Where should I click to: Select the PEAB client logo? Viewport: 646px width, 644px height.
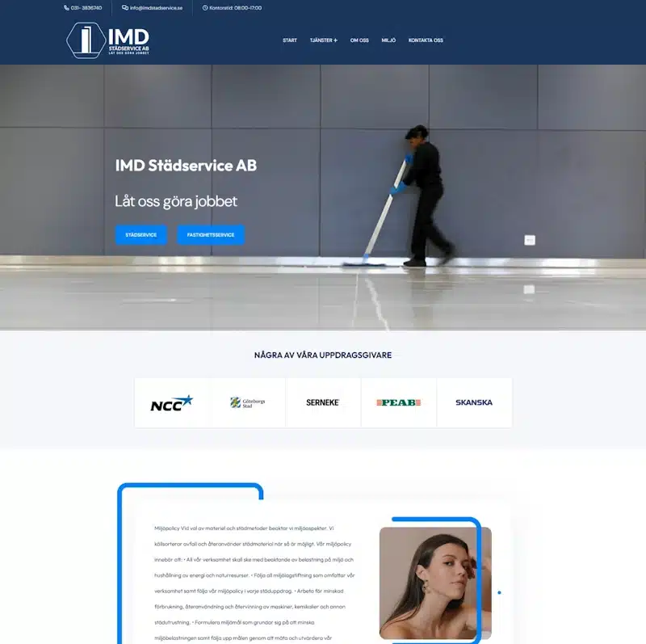(398, 402)
